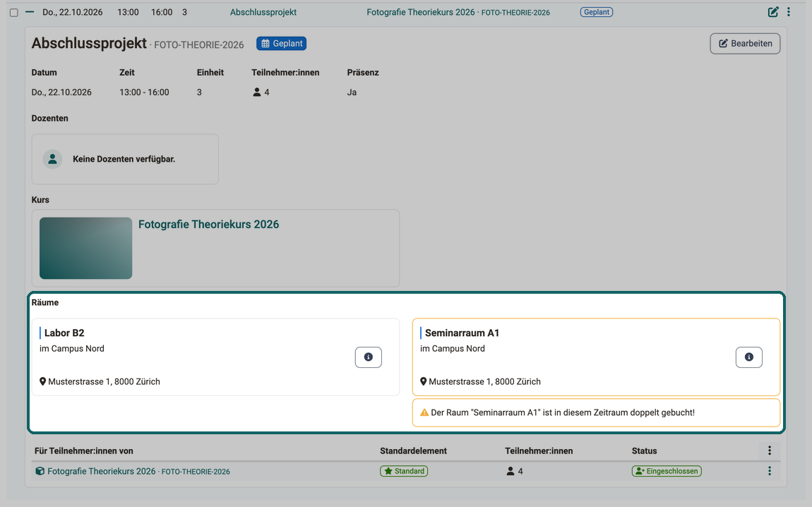The height and width of the screenshot is (507, 812).
Task: Tick the checkbox for the 22.10.2026 row
Action: (x=14, y=13)
